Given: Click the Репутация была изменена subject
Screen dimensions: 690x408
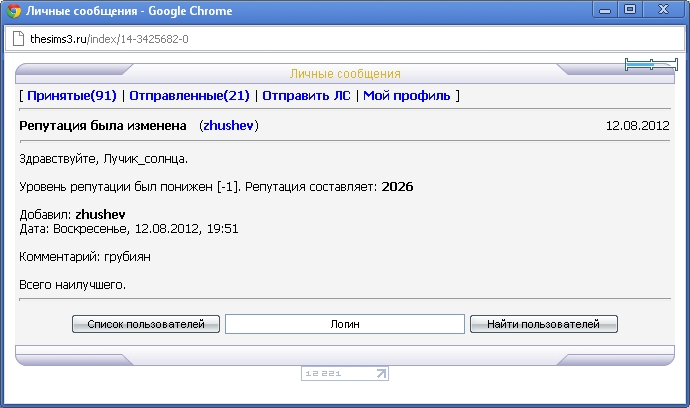Looking at the screenshot, I should (x=103, y=126).
